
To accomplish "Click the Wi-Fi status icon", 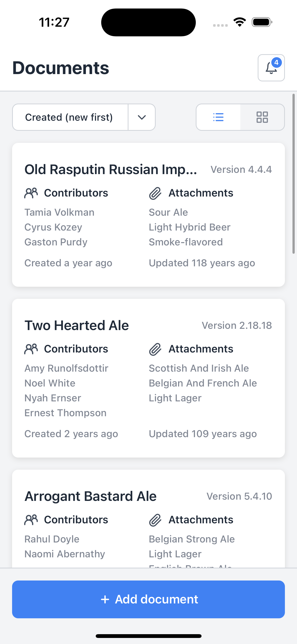I will coord(240,22).
